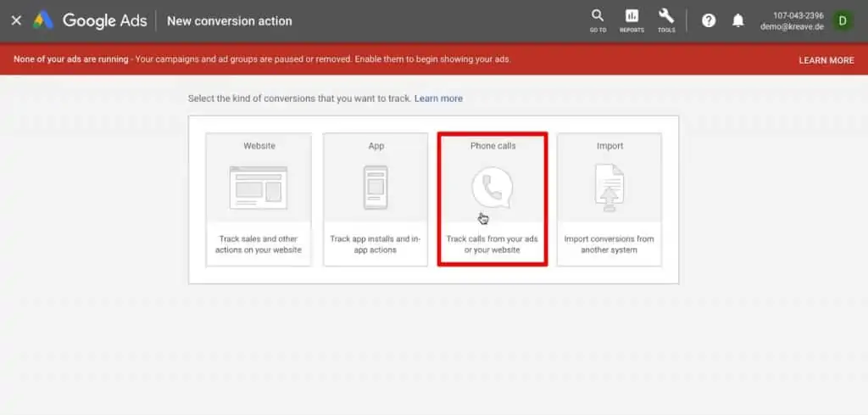Click the website layout illustration icon
This screenshot has height=415, width=868.
coord(259,188)
